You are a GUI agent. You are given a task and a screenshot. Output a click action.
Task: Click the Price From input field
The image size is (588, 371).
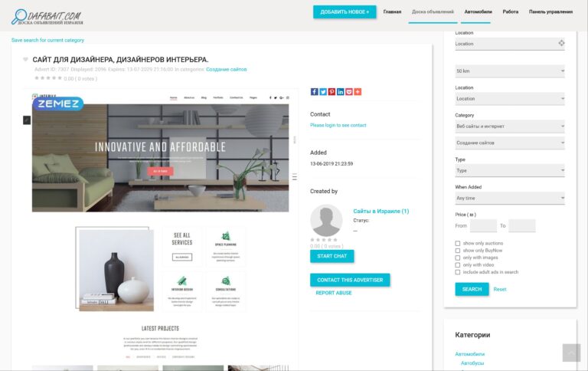pyautogui.click(x=483, y=225)
